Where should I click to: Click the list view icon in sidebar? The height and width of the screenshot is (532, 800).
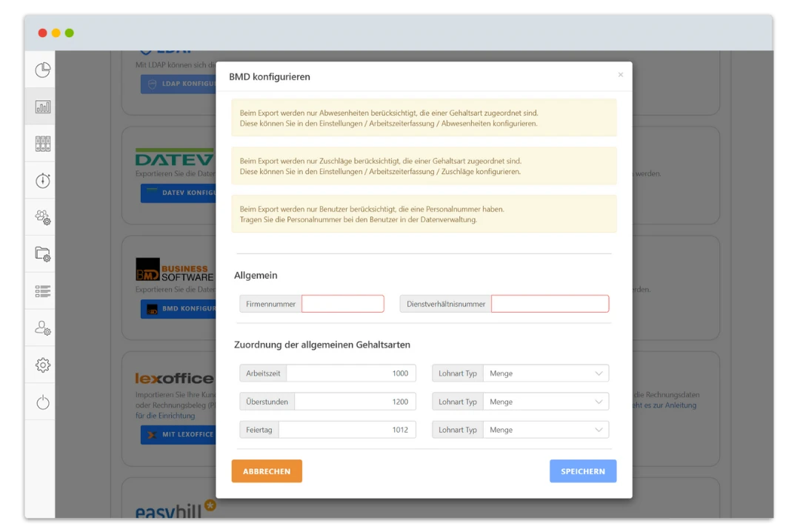click(43, 291)
